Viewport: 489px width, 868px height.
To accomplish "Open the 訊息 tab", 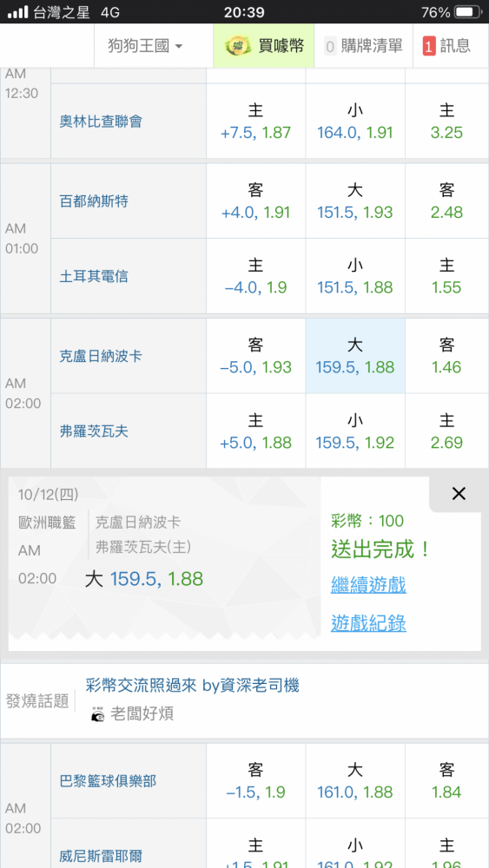I will click(x=451, y=47).
